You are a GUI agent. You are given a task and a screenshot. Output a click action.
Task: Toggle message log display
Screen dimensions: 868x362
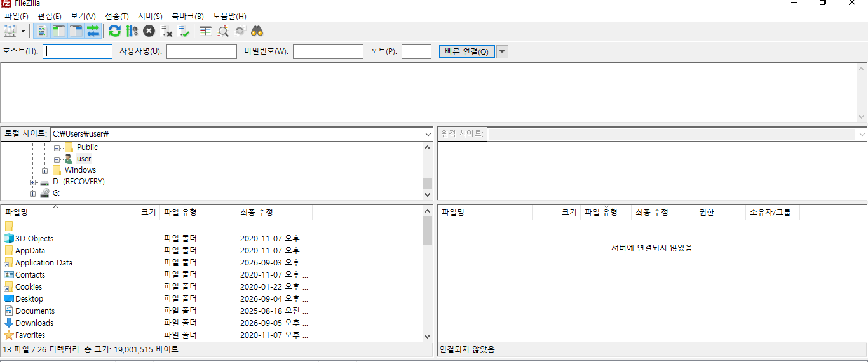(42, 30)
